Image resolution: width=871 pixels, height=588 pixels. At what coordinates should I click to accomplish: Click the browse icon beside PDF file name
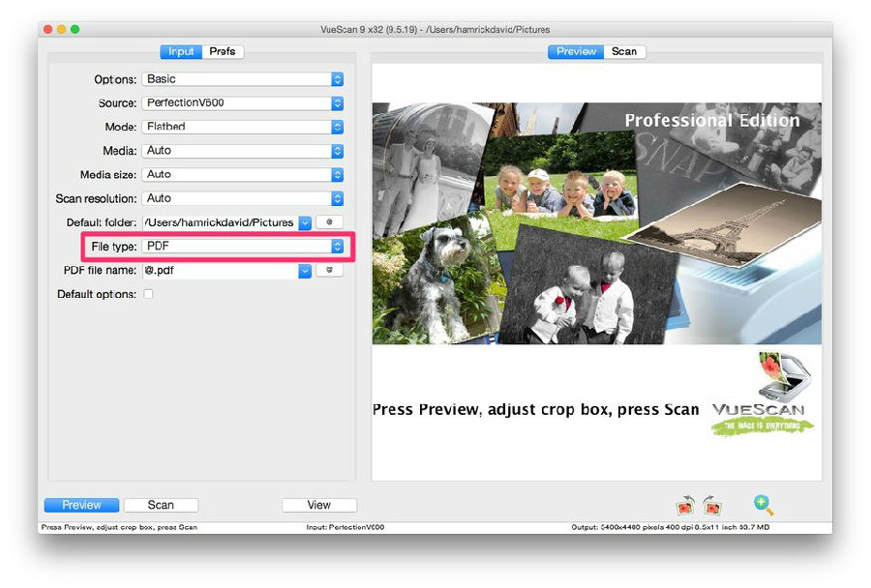(x=328, y=270)
